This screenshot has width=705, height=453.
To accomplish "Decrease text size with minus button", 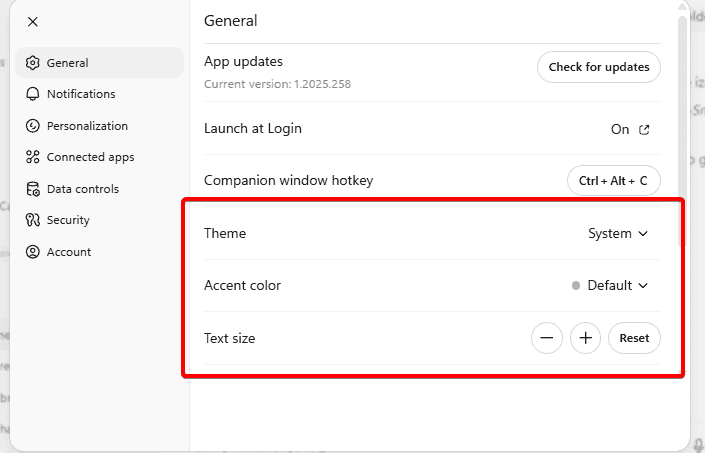I will click(546, 338).
